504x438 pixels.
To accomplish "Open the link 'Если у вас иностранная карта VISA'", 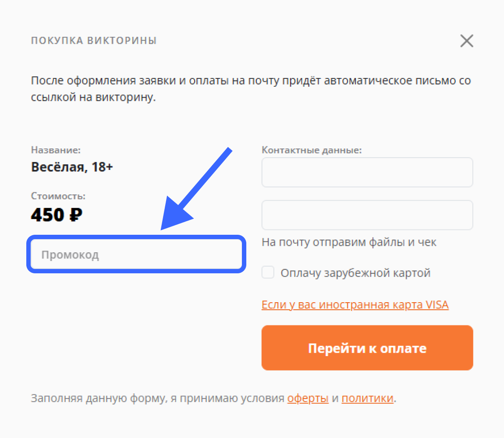I will point(355,304).
